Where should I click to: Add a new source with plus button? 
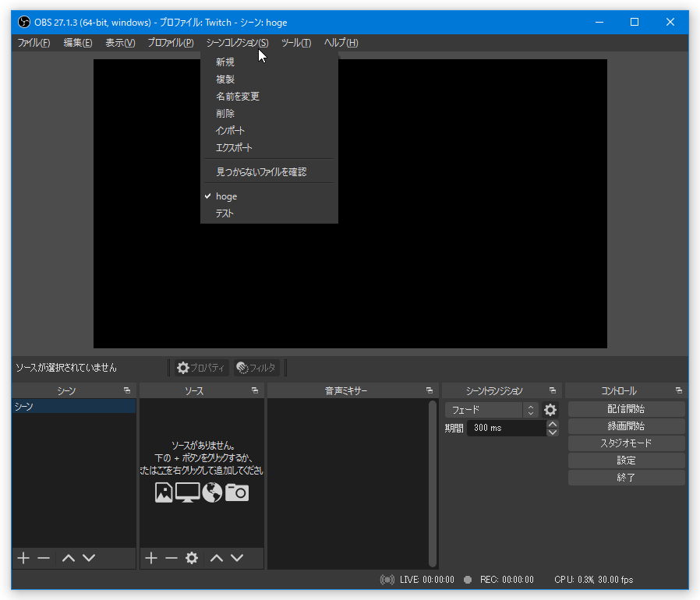pos(151,558)
